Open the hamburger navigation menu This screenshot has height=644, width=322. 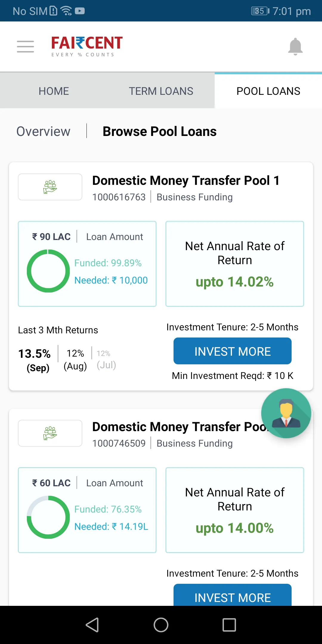point(25,47)
